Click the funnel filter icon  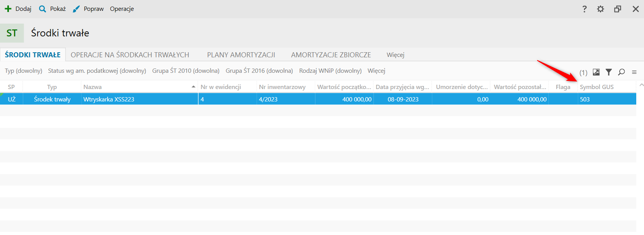[609, 72]
